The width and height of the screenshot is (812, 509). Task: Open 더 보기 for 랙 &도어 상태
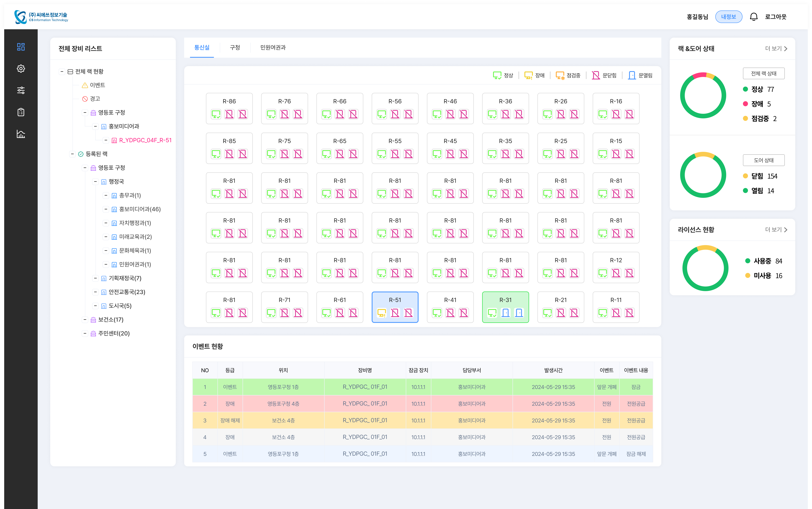pyautogui.click(x=776, y=49)
